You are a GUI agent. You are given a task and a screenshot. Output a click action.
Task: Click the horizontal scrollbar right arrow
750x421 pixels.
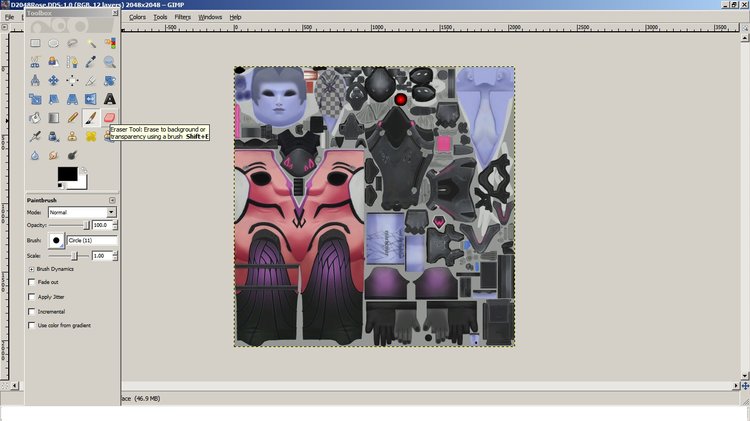[737, 385]
